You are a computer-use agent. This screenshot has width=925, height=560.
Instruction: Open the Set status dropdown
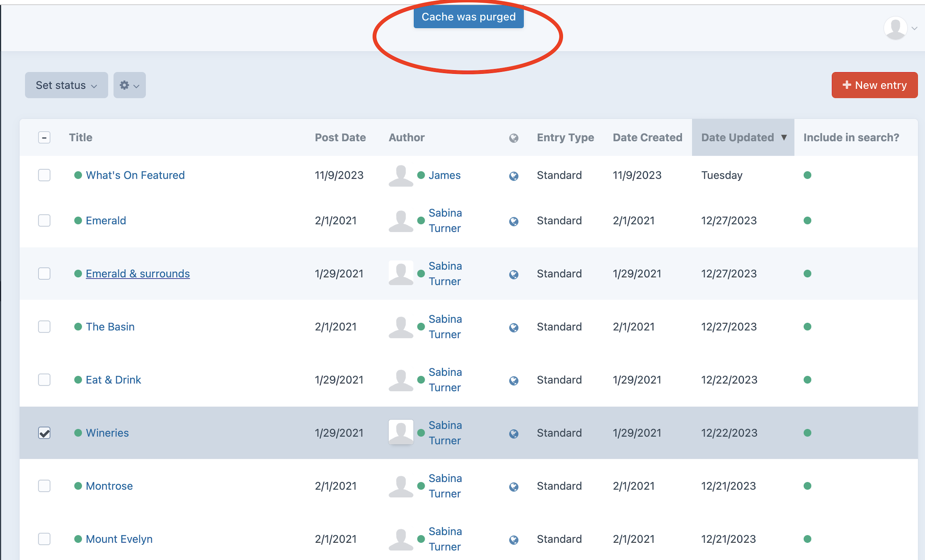pyautogui.click(x=66, y=85)
